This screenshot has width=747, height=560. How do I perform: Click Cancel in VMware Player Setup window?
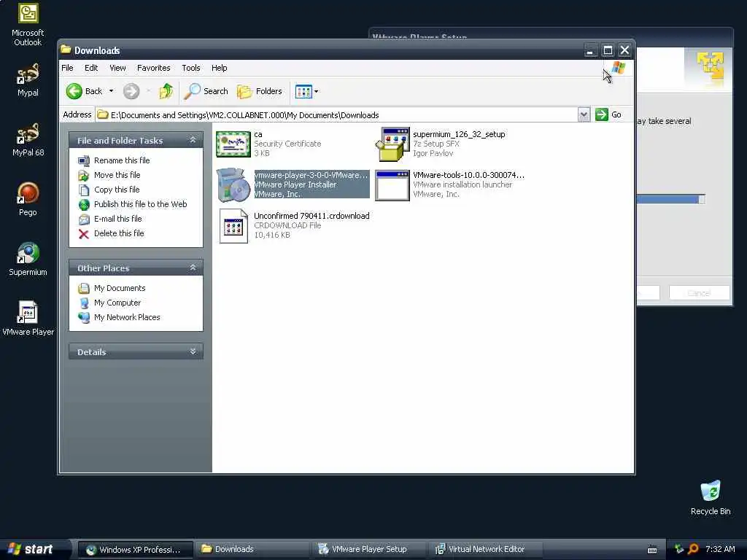coord(699,293)
